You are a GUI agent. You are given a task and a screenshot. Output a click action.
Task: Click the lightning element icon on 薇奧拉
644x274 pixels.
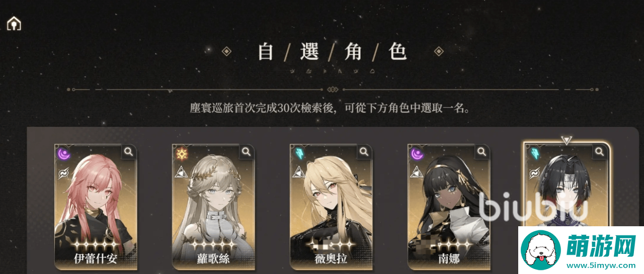pos(298,153)
